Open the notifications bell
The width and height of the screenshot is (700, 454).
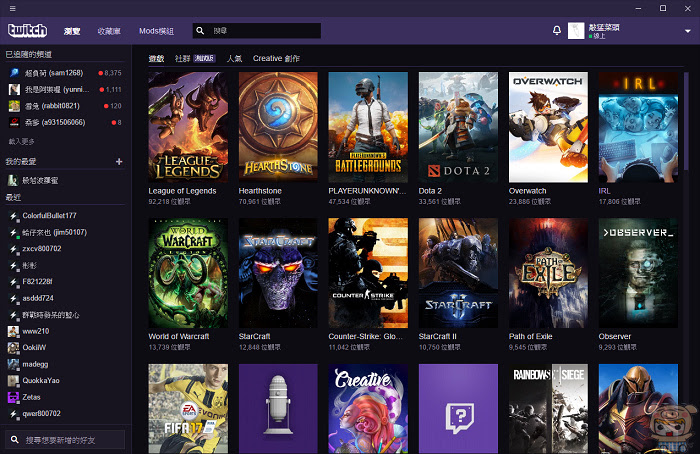click(x=557, y=30)
